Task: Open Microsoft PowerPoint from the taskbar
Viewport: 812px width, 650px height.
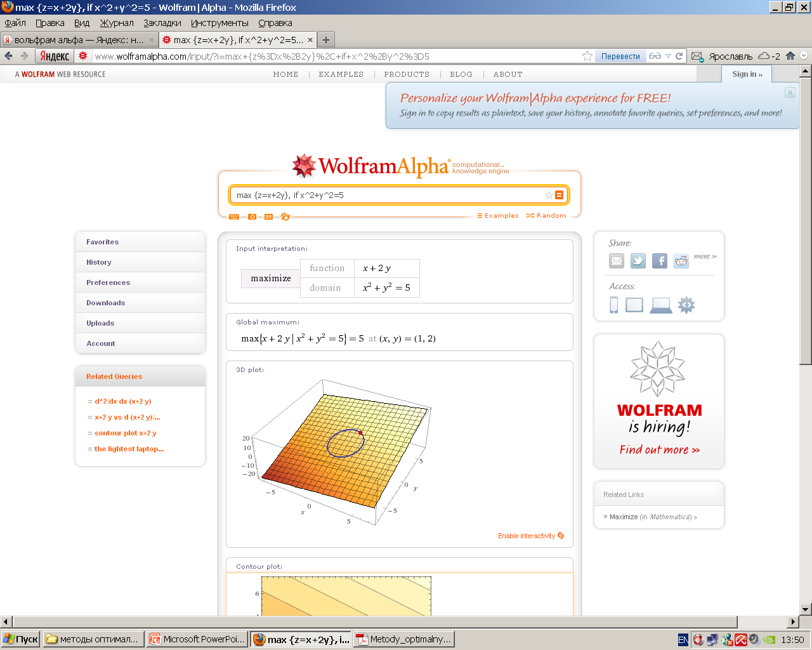Action: [197, 639]
